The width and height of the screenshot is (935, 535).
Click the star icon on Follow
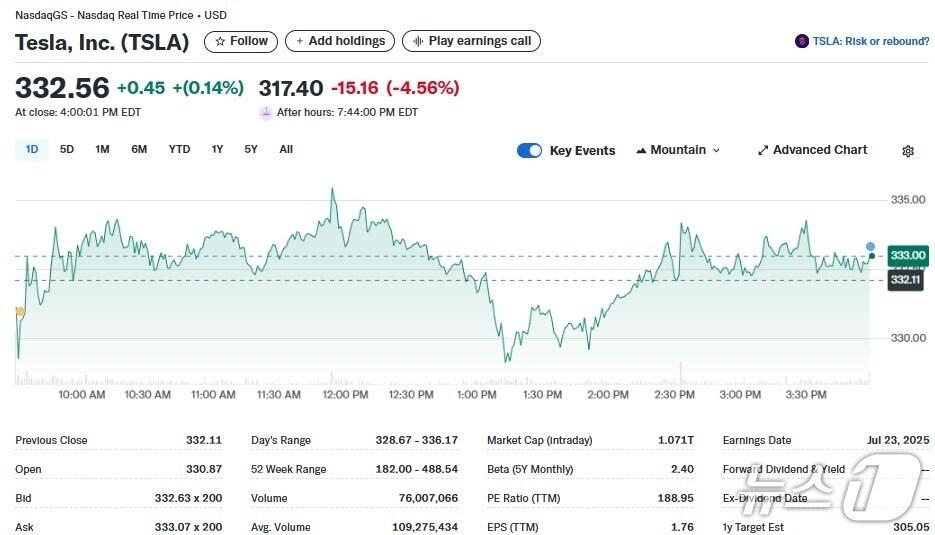pos(220,41)
